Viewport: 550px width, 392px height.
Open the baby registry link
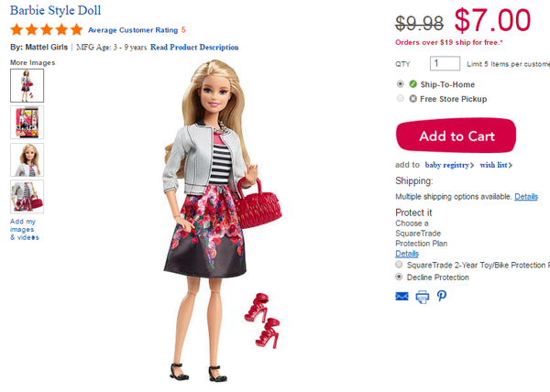449,165
